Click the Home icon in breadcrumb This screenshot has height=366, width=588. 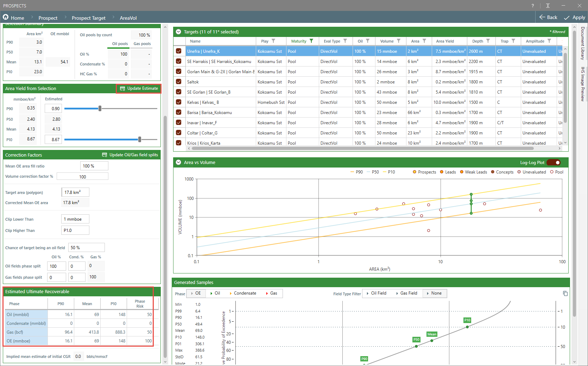pos(6,17)
